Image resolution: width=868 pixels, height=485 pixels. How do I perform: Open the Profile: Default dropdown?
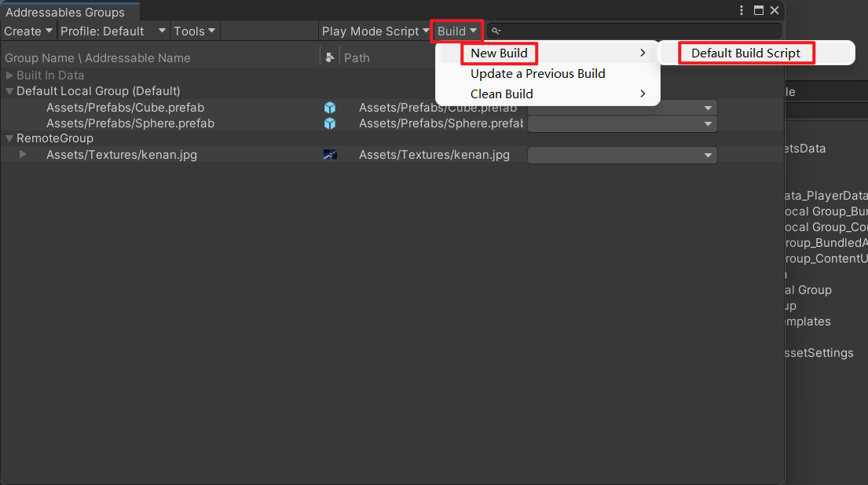(x=113, y=31)
